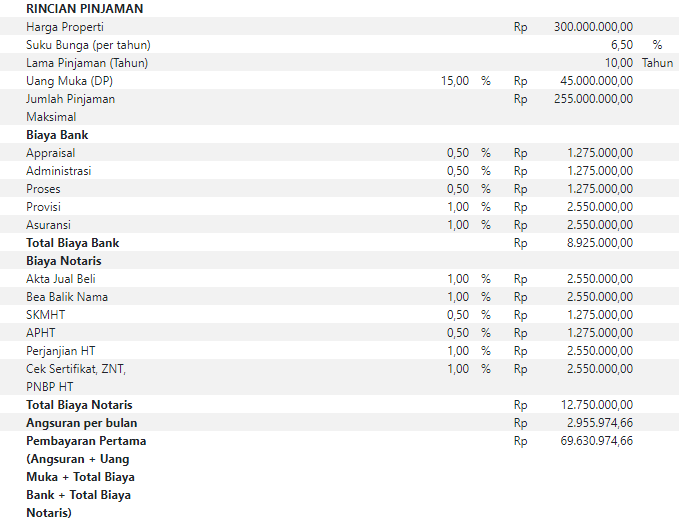Click the Biaya Notaris section heading
The width and height of the screenshot is (679, 521).
pyautogui.click(x=63, y=261)
